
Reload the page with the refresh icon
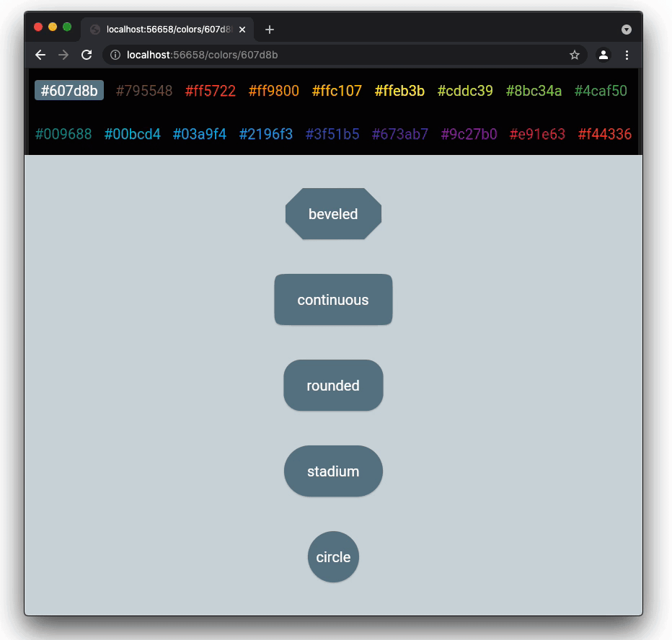coord(87,55)
